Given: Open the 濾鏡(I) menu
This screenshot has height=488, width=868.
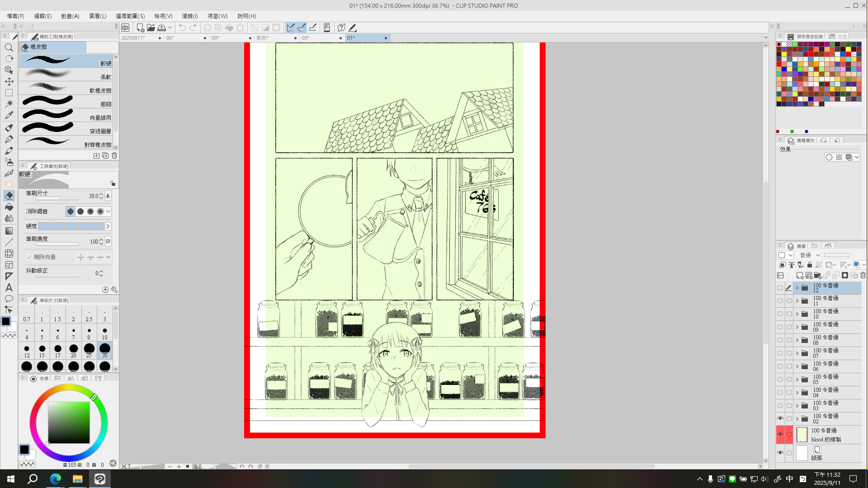Looking at the screenshot, I should (189, 16).
